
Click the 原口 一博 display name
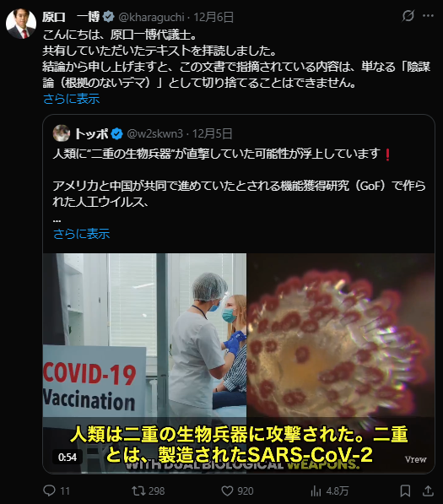(x=71, y=17)
